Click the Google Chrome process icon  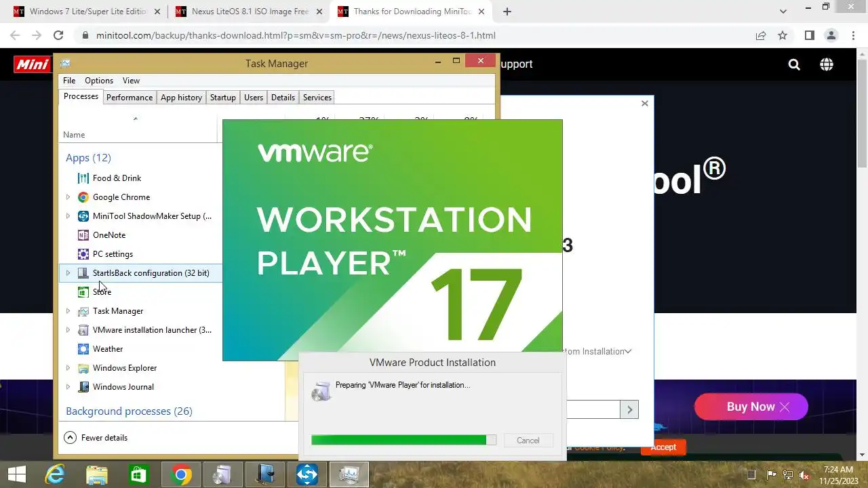(x=83, y=197)
